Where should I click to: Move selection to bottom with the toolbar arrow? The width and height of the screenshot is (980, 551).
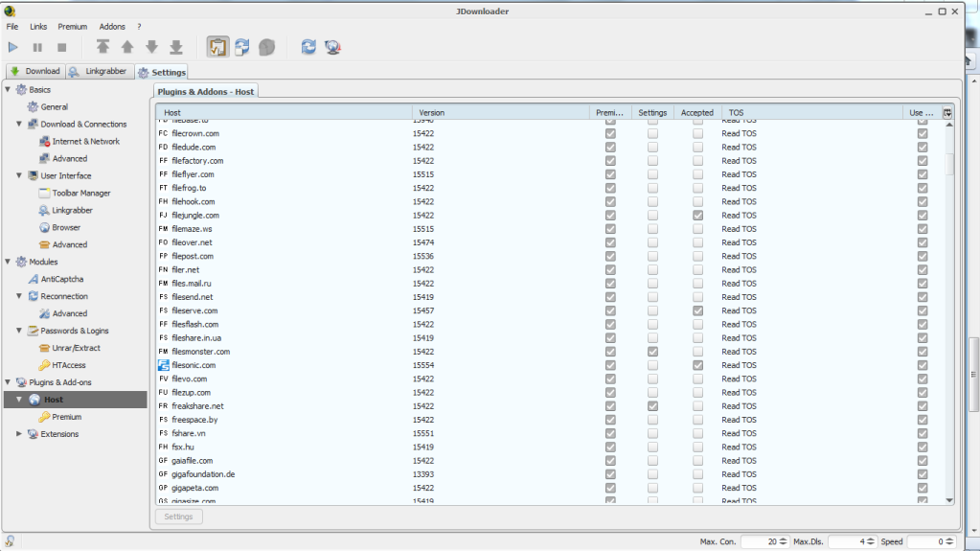tap(176, 47)
